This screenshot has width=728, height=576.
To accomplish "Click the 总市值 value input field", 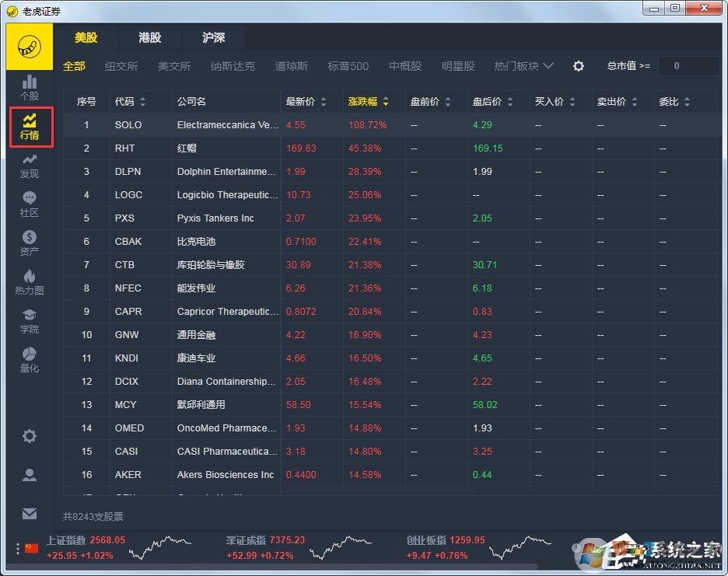I will 691,66.
